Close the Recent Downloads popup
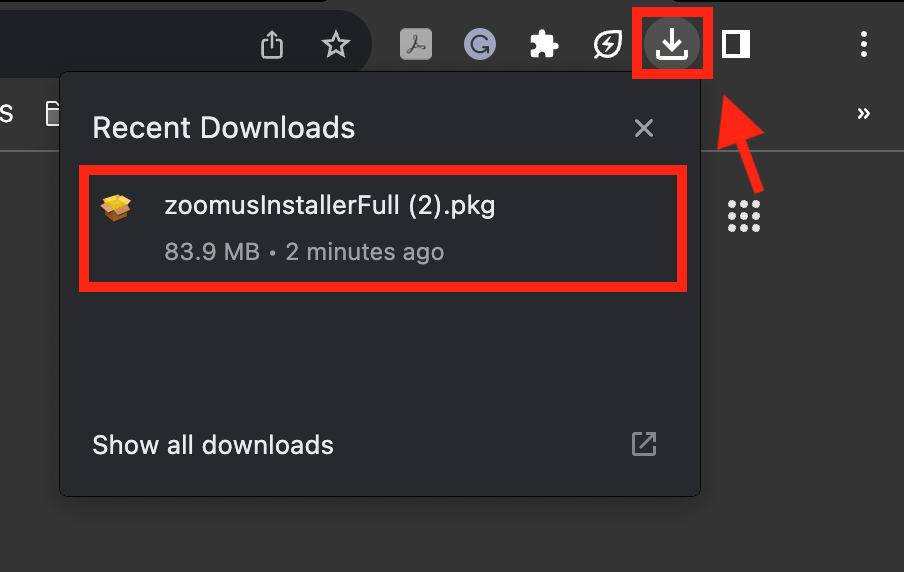Viewport: 904px width, 572px height. 643,128
